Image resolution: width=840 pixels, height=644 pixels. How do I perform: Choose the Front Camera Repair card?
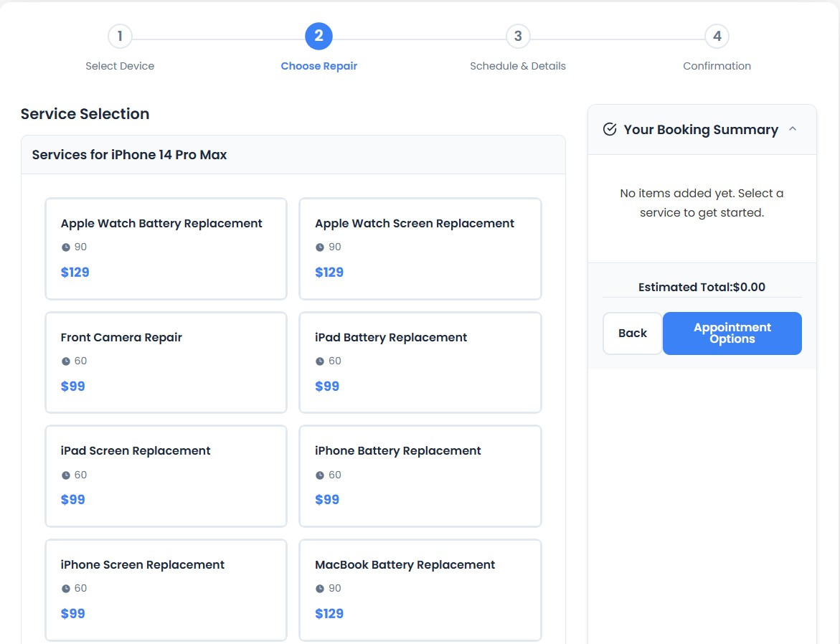pos(166,363)
